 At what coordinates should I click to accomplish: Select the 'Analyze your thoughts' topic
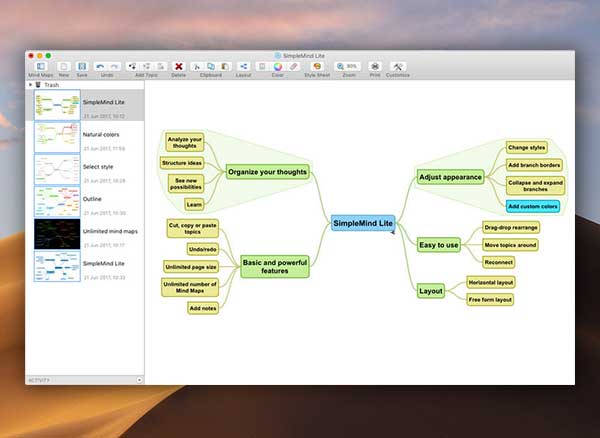point(184,143)
